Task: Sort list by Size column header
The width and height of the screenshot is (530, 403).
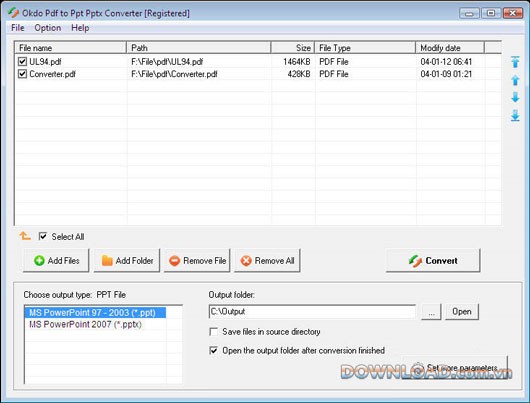Action: (x=293, y=48)
